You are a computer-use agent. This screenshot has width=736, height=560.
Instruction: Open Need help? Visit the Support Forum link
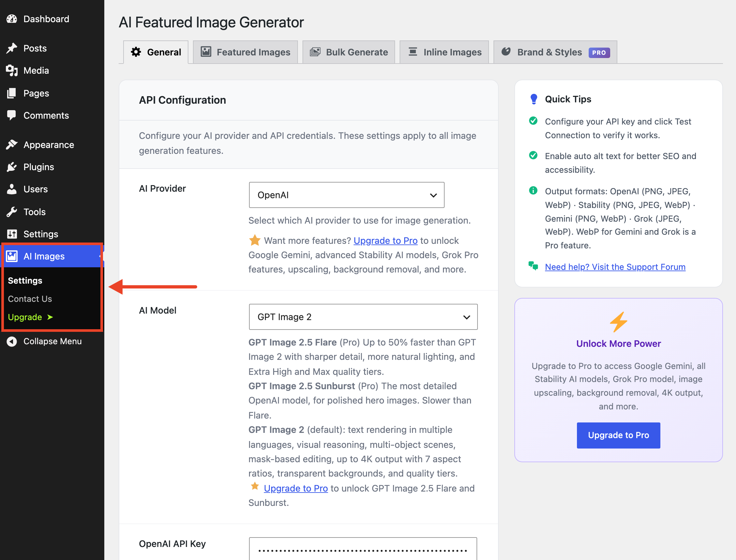coord(615,267)
